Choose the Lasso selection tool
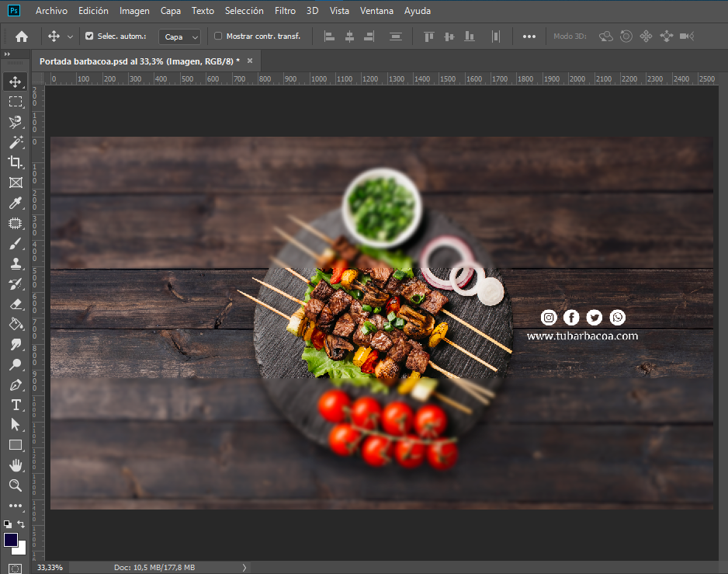 16,122
